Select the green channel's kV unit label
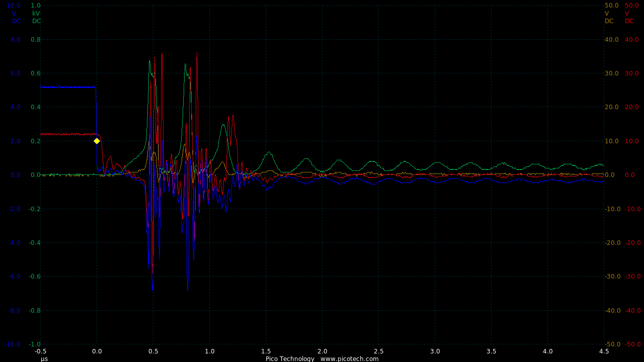Screen dimensions: 644x362 (x=36, y=14)
